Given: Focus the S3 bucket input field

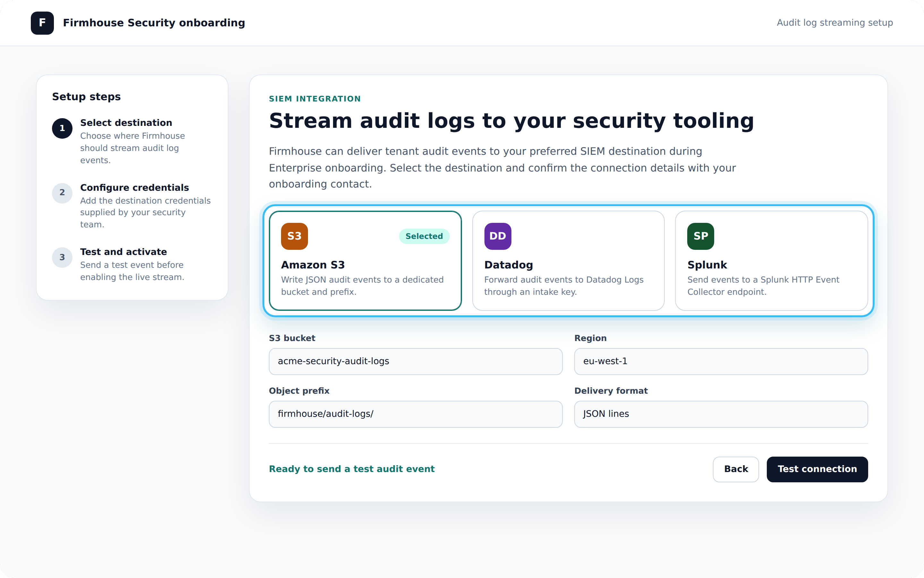Looking at the screenshot, I should pos(415,361).
